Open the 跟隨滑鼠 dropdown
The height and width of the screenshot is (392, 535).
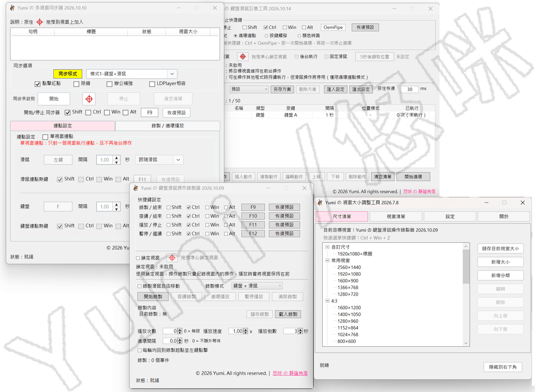159,159
